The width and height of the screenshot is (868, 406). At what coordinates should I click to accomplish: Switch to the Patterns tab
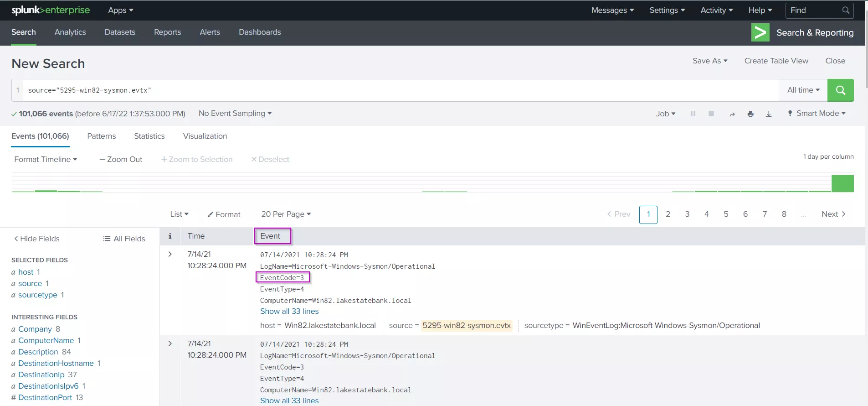click(x=101, y=136)
